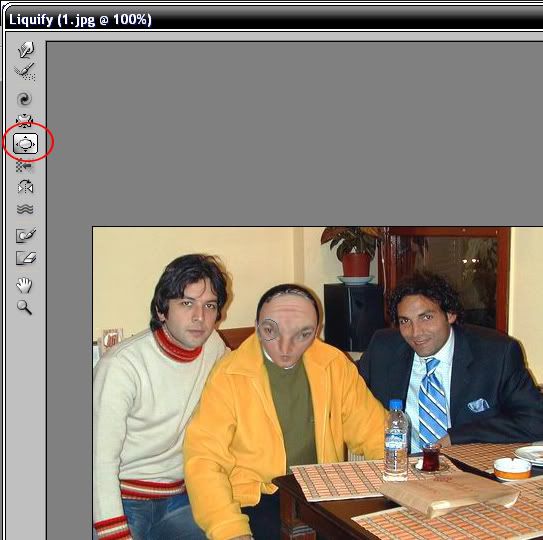The height and width of the screenshot is (540, 543).
Task: Activate the Pucker tool
Action: pyautogui.click(x=25, y=121)
